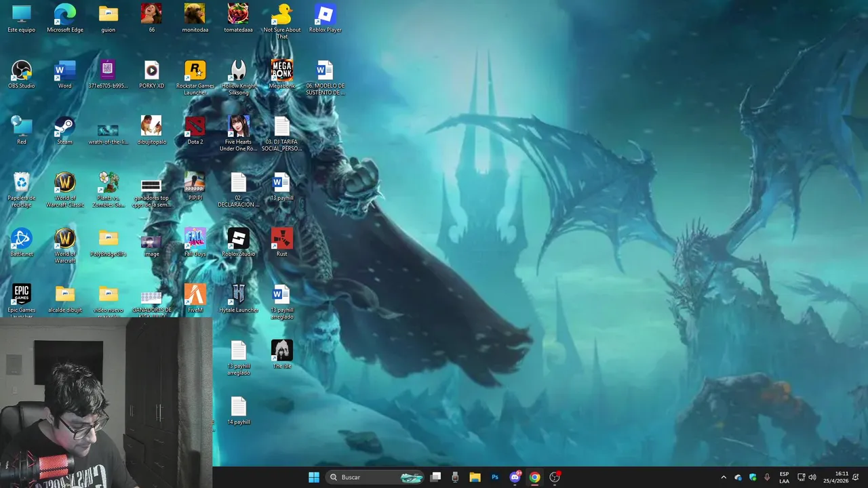Open the volume control in tray
Screen dimensions: 868x488
(812, 477)
